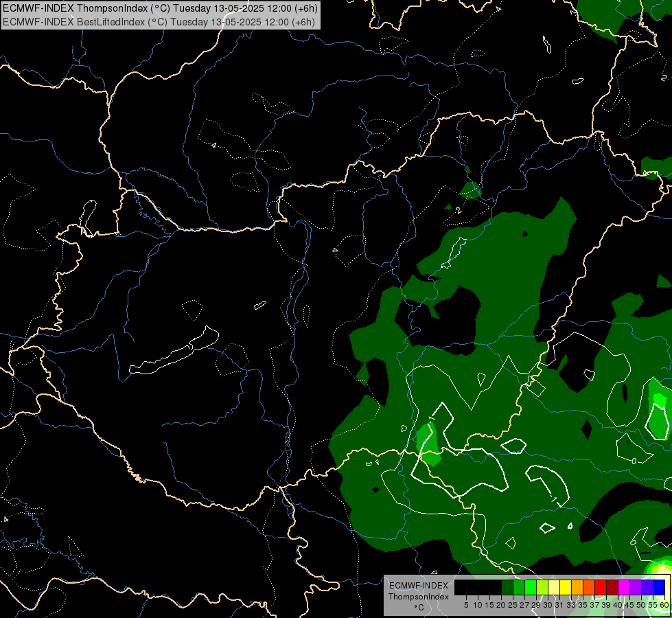
Task: Pick the purple 45–50 legend swatch
Action: (636, 587)
